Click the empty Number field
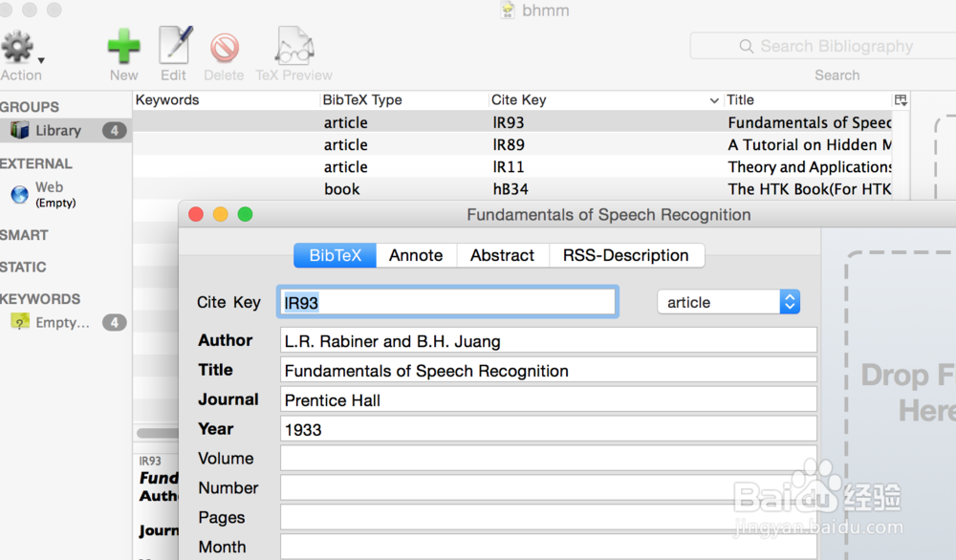956x560 pixels. click(x=548, y=487)
